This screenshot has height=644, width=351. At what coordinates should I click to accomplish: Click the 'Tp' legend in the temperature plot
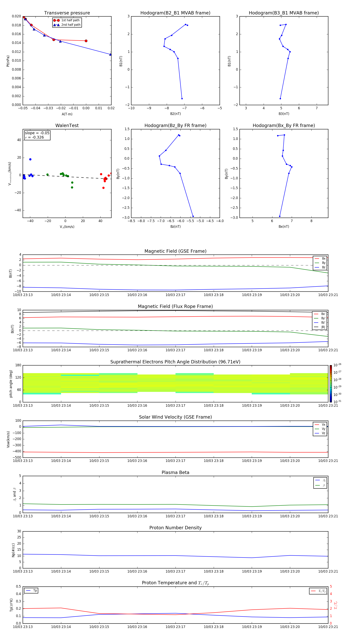31,591
